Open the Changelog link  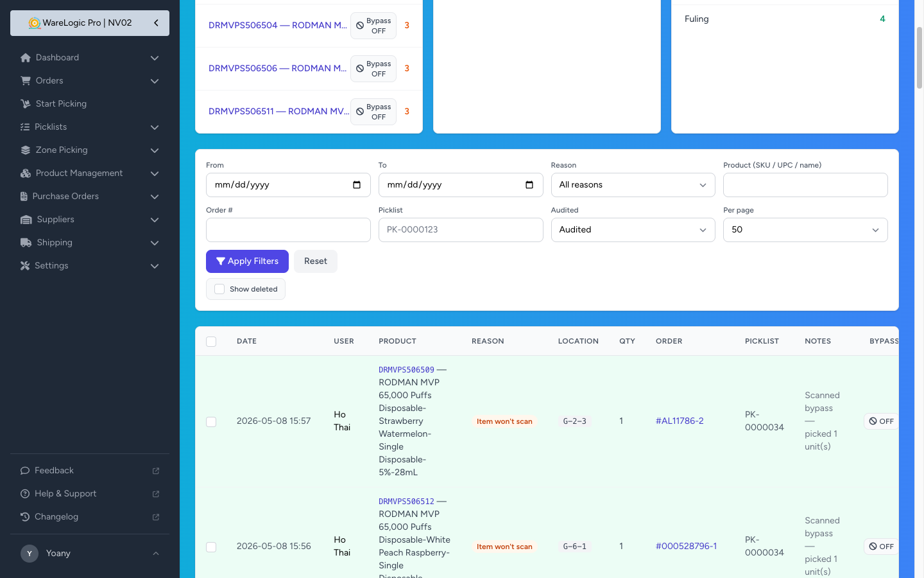pyautogui.click(x=90, y=517)
